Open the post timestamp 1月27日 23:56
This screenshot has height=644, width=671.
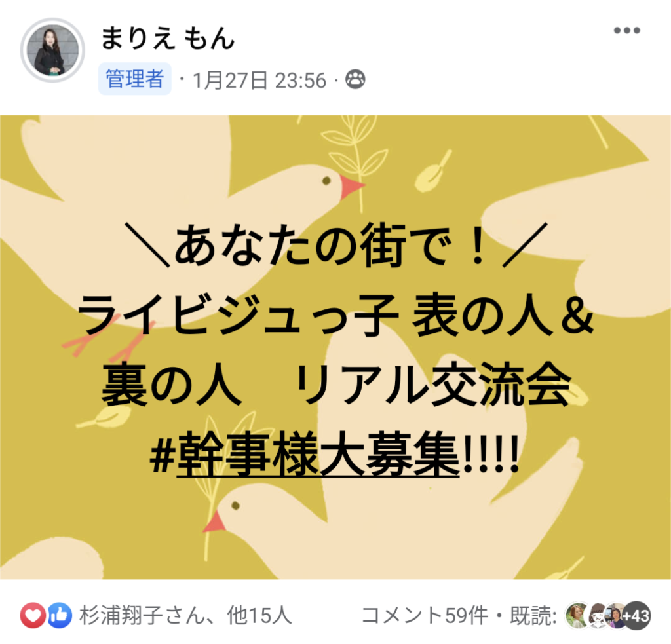click(x=259, y=80)
